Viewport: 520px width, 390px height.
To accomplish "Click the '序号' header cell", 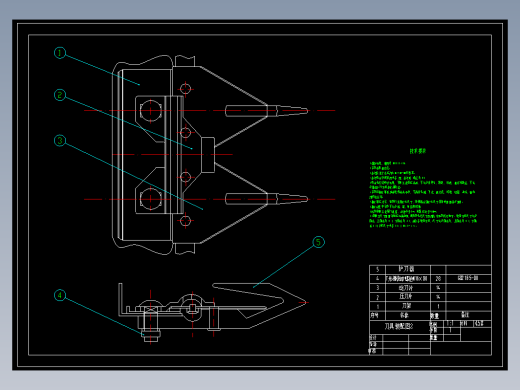I will tap(377, 315).
